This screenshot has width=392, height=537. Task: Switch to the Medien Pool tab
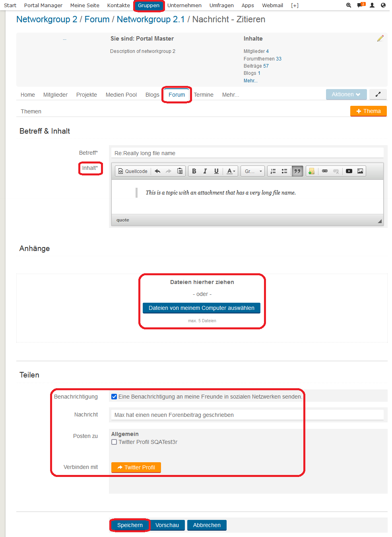(121, 95)
